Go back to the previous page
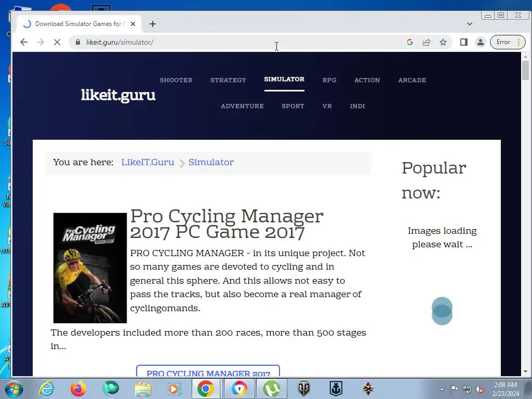This screenshot has height=399, width=532. (24, 42)
